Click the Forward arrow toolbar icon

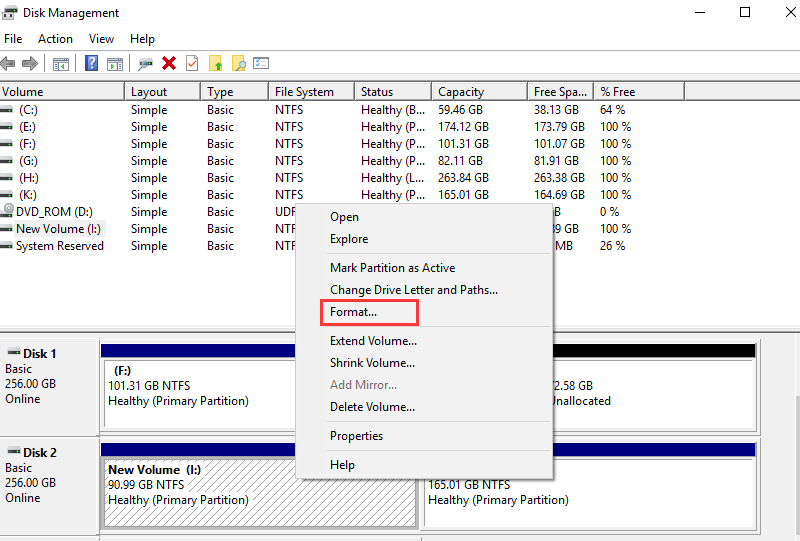30,64
